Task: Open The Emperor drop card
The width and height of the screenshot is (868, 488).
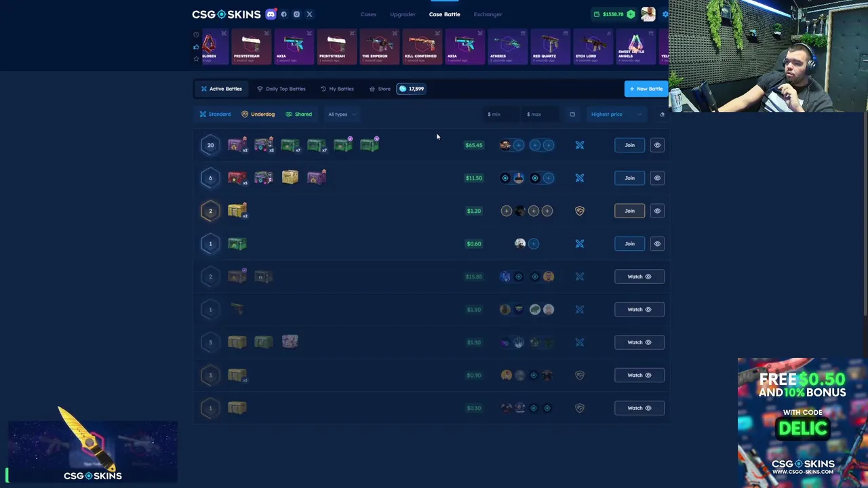Action: (380, 47)
